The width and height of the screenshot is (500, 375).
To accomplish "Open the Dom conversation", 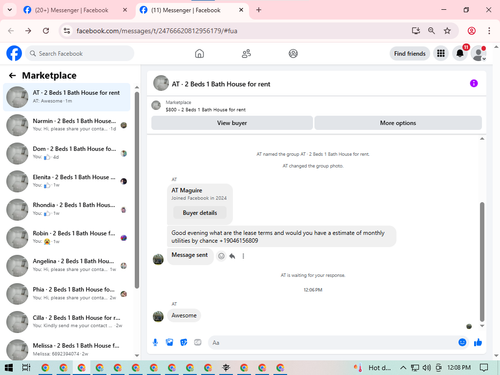I will (67, 153).
